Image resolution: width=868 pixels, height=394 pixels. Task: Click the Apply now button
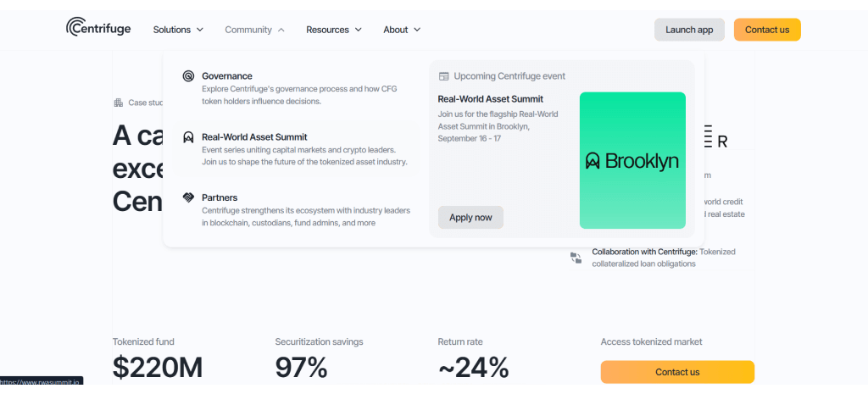(x=470, y=218)
